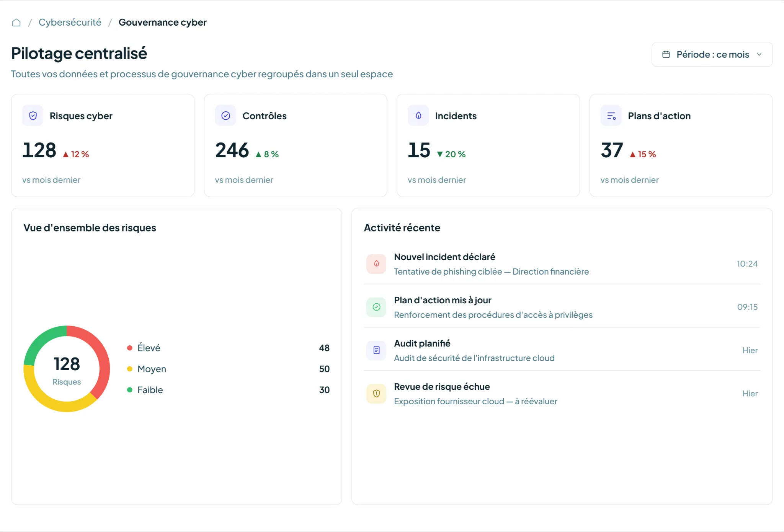Select the Élevé legend label
Viewport: 784px width, 532px height.
coord(149,348)
